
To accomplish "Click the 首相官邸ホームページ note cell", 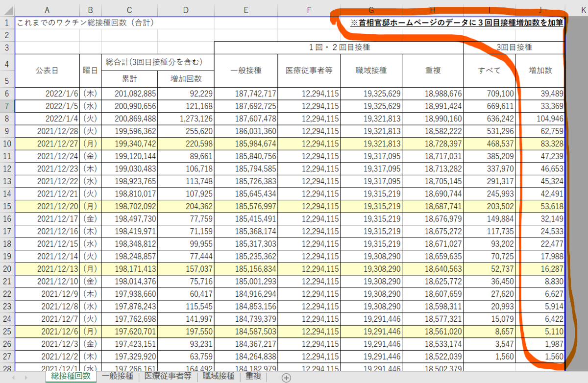I will [457, 23].
